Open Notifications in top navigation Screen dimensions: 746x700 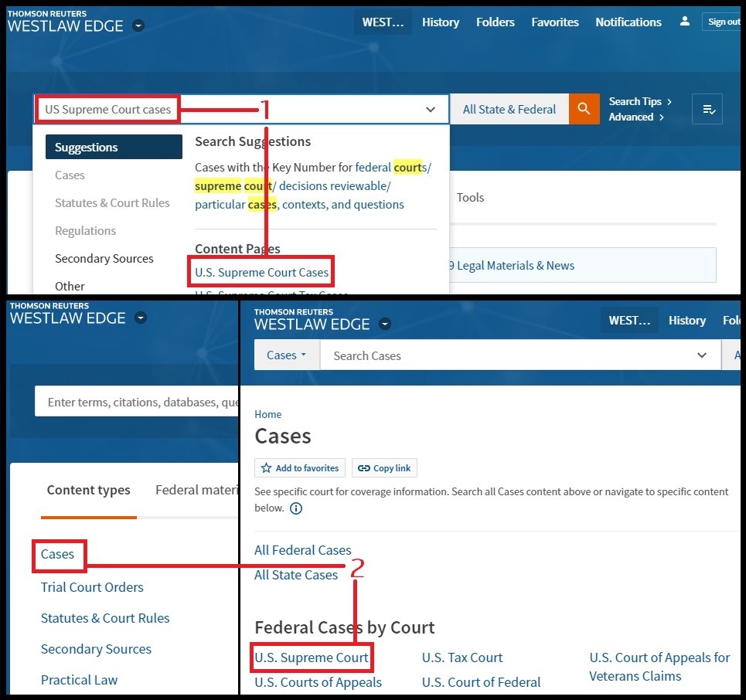(x=628, y=22)
